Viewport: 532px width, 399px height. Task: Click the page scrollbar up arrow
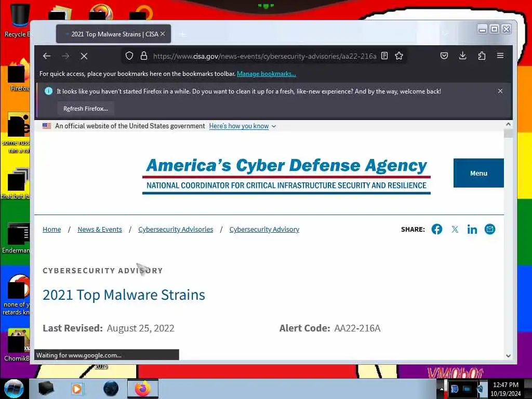pos(508,124)
